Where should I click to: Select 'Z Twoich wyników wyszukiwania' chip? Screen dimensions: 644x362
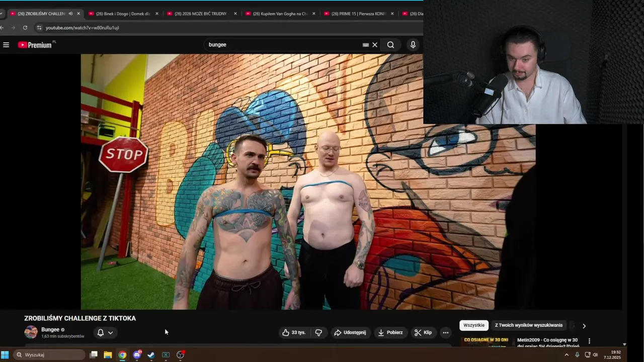(x=529, y=325)
